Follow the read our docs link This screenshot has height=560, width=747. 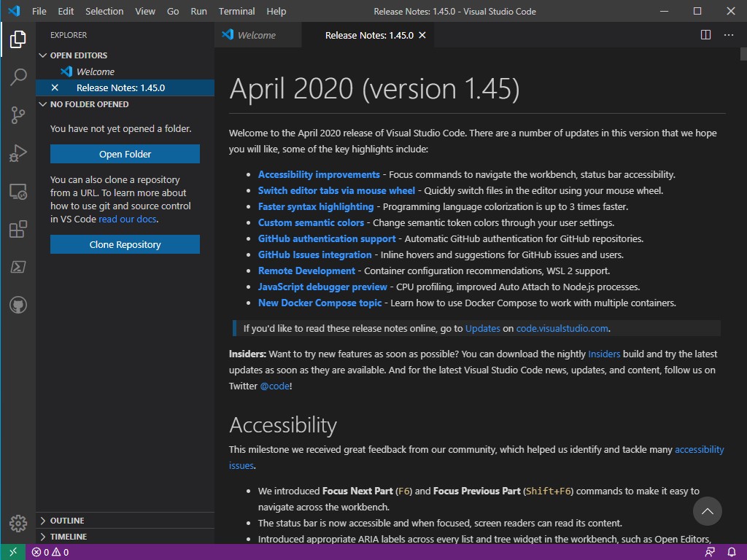pyautogui.click(x=127, y=219)
